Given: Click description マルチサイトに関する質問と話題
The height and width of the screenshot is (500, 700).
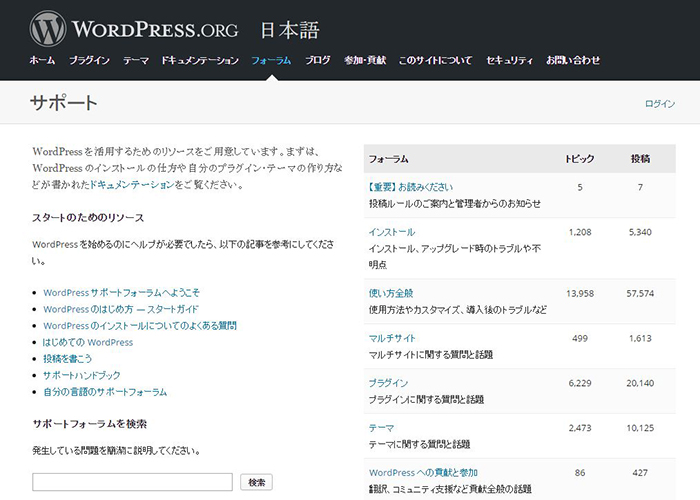Looking at the screenshot, I should pyautogui.click(x=431, y=354).
